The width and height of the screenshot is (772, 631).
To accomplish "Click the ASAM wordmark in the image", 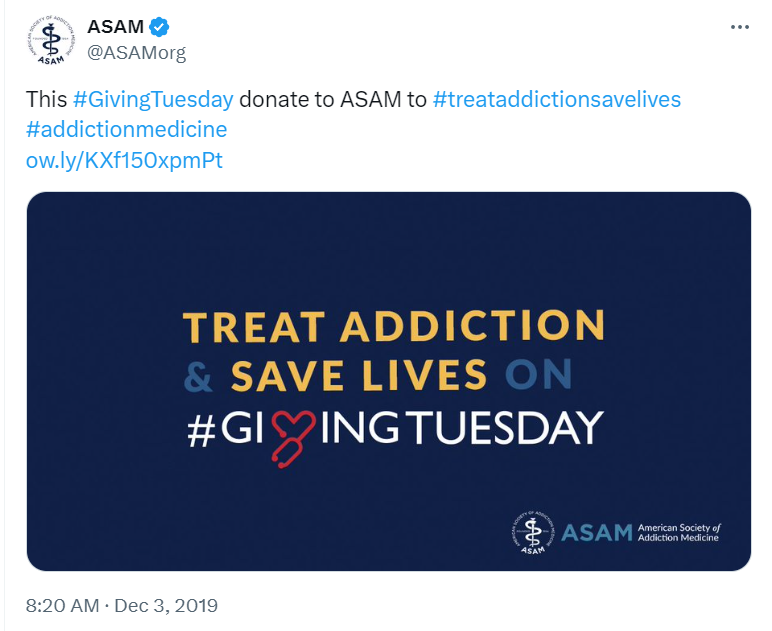I will point(596,532).
